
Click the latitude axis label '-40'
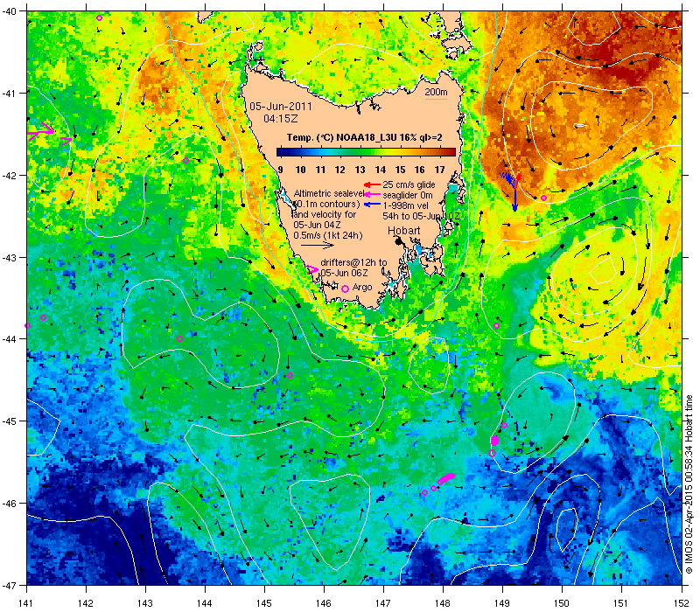point(8,11)
